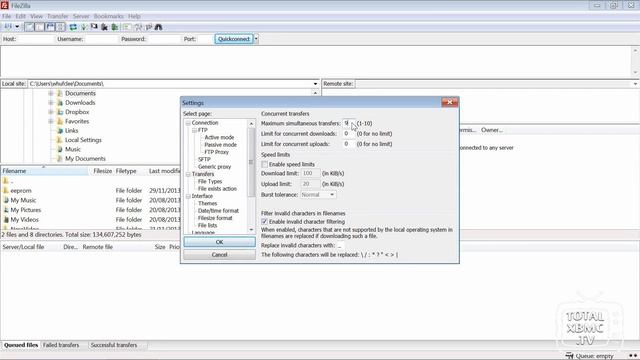Click the Limit for concurrent downloads field
Screen dimensions: 640x360
pos(349,133)
